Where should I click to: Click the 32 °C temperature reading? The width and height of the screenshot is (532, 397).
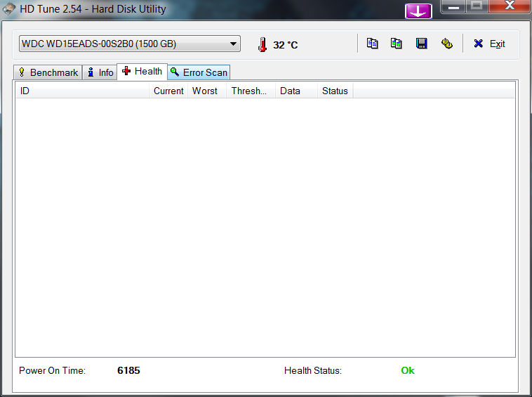click(286, 45)
